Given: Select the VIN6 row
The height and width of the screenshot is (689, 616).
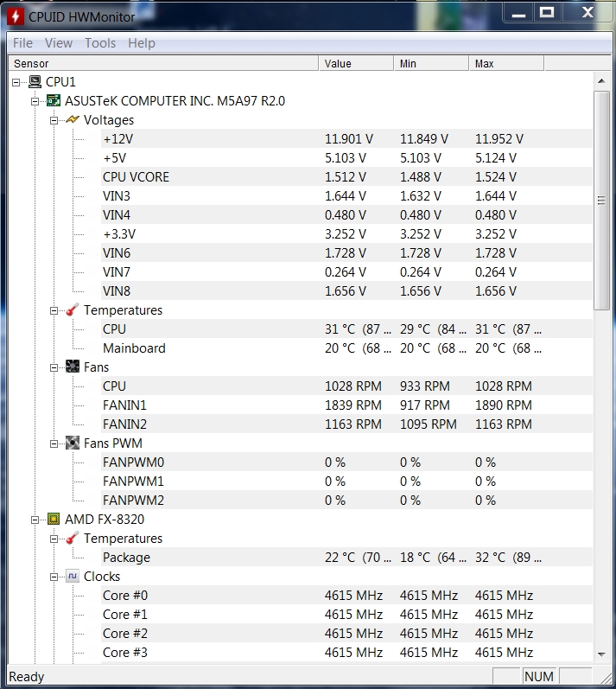Looking at the screenshot, I should click(x=346, y=253).
